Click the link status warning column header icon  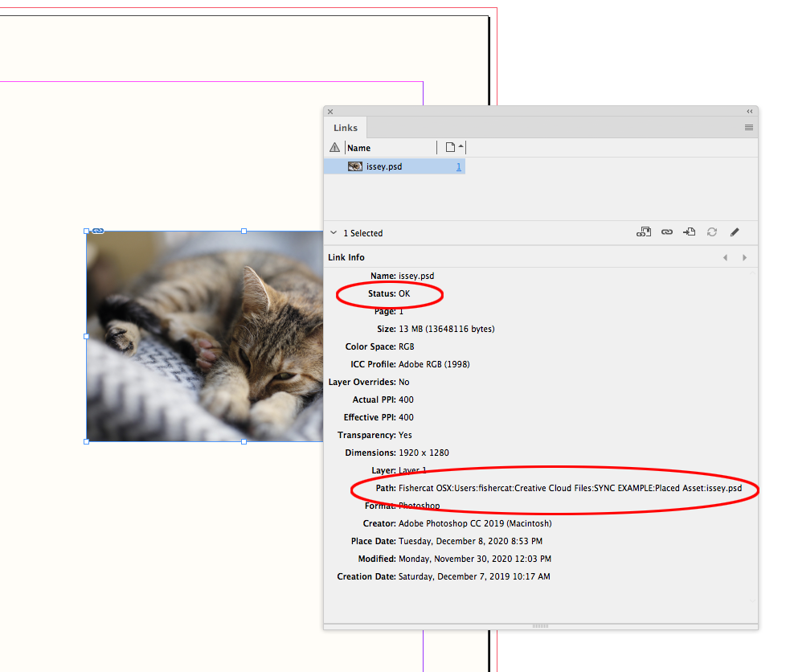tap(334, 147)
